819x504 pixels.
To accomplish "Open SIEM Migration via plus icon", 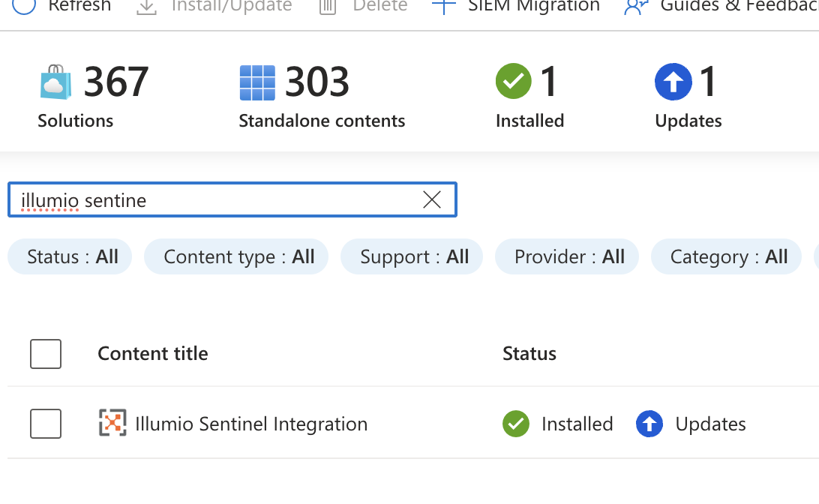I will tap(444, 7).
